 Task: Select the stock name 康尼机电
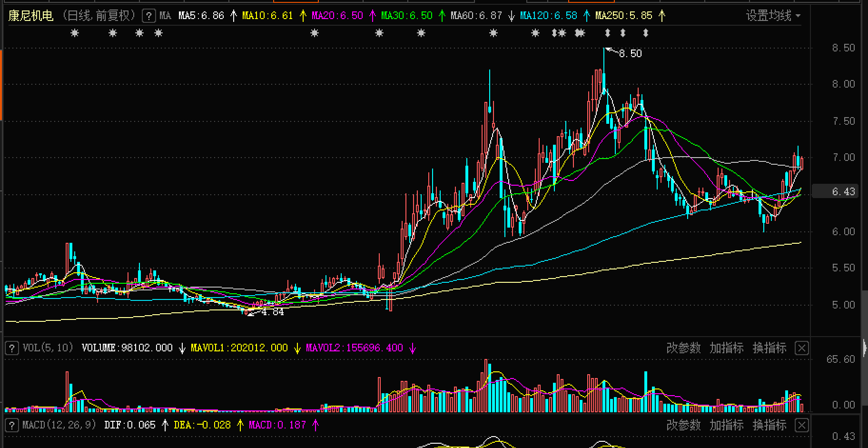pos(31,16)
